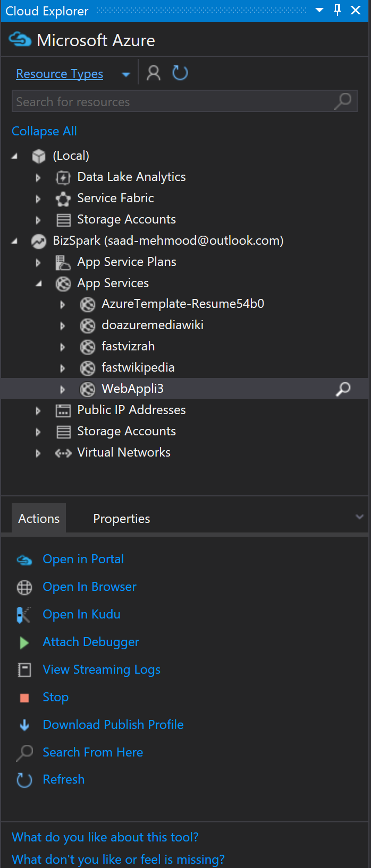Collapse the (Local) tree node
This screenshot has height=868, width=371.
pyautogui.click(x=14, y=156)
